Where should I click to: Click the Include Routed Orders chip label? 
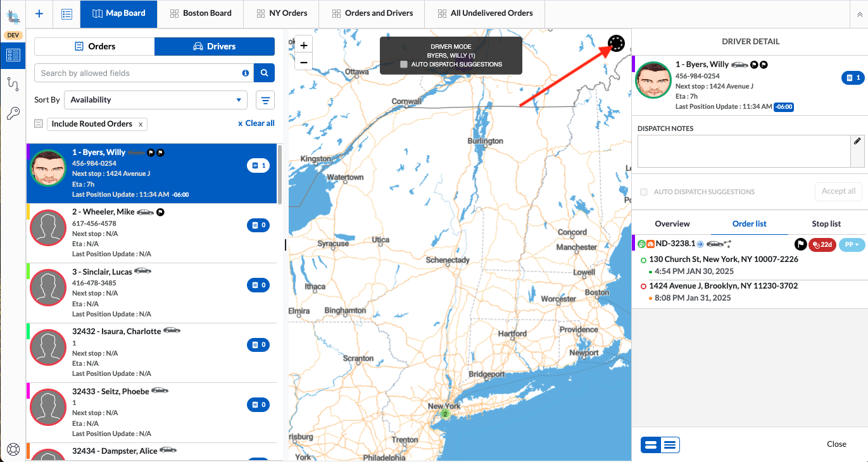point(92,124)
